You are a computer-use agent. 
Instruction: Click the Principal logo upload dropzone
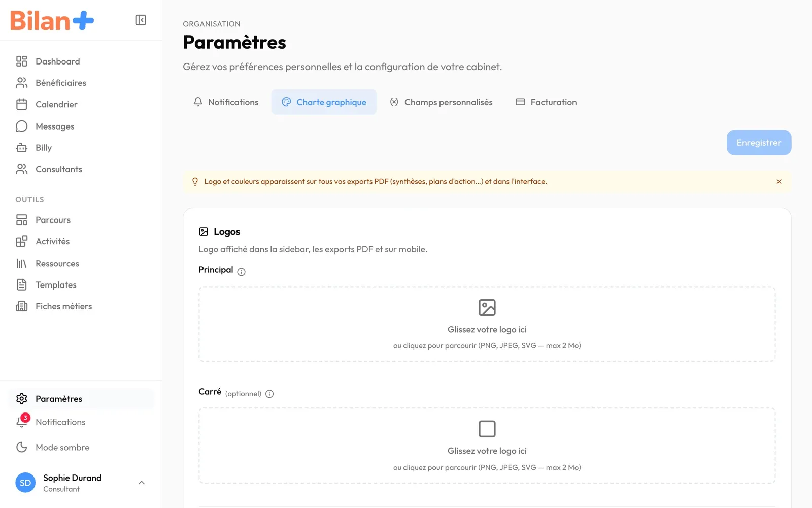[487, 324]
